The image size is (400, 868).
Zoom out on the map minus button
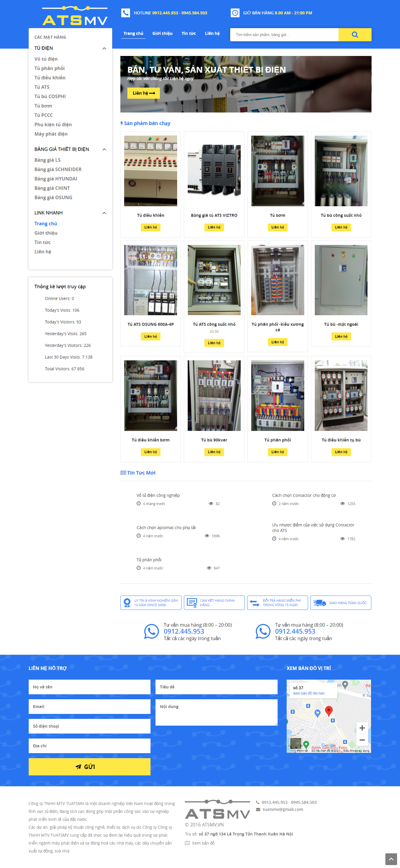point(362,740)
